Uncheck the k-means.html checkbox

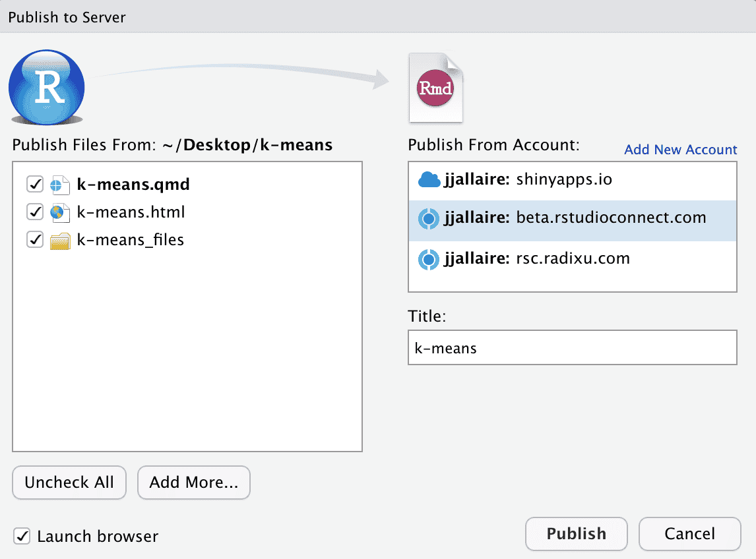(35, 212)
